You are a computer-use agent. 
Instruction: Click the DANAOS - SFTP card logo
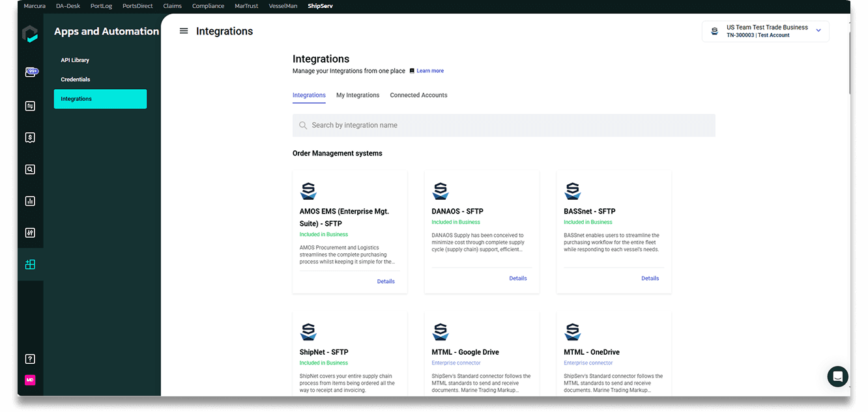point(441,191)
